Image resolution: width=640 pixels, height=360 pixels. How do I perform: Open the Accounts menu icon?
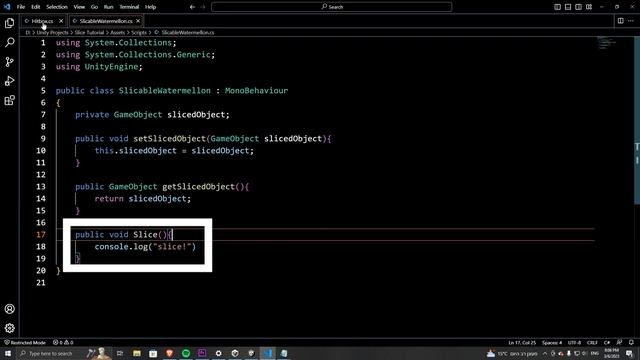point(9,309)
